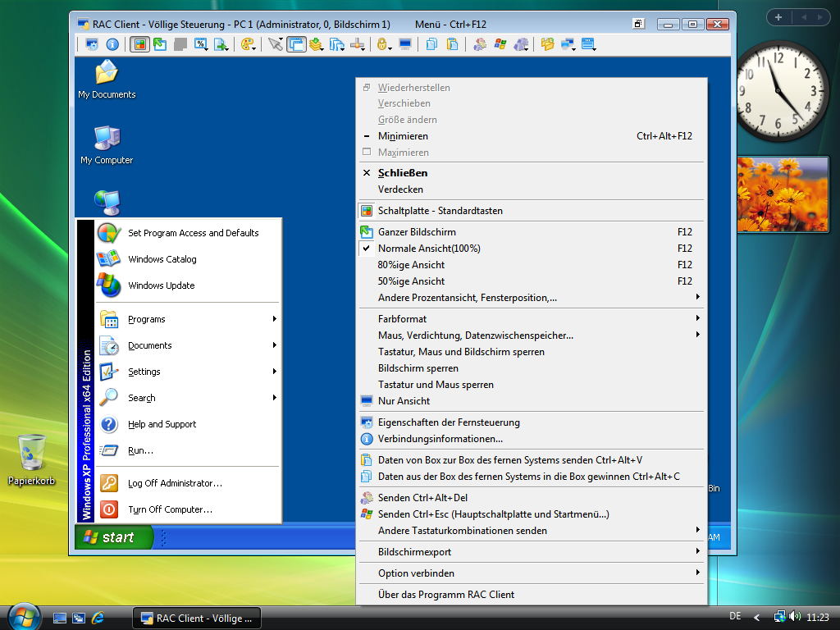Open Windows Update in XP start menu

pos(188,285)
